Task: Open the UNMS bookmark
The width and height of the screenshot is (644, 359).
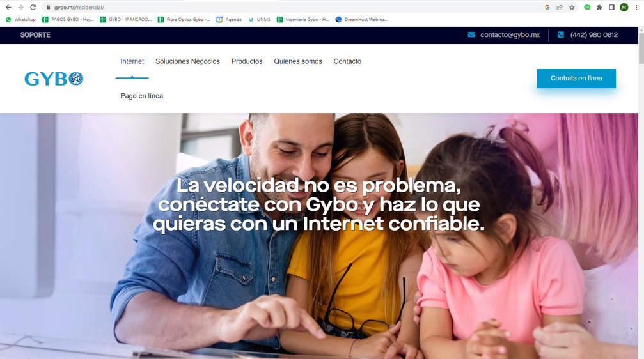Action: click(260, 19)
